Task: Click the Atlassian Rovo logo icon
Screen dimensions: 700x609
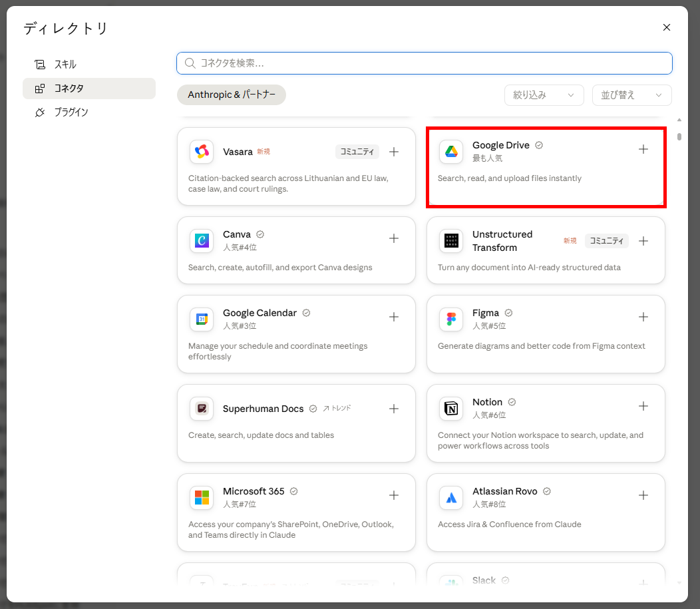Action: click(451, 498)
